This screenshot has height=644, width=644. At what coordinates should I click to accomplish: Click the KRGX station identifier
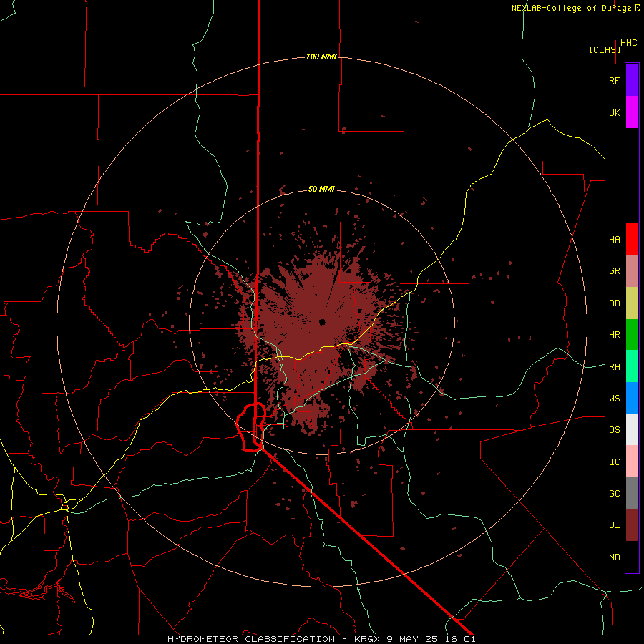pyautogui.click(x=368, y=639)
